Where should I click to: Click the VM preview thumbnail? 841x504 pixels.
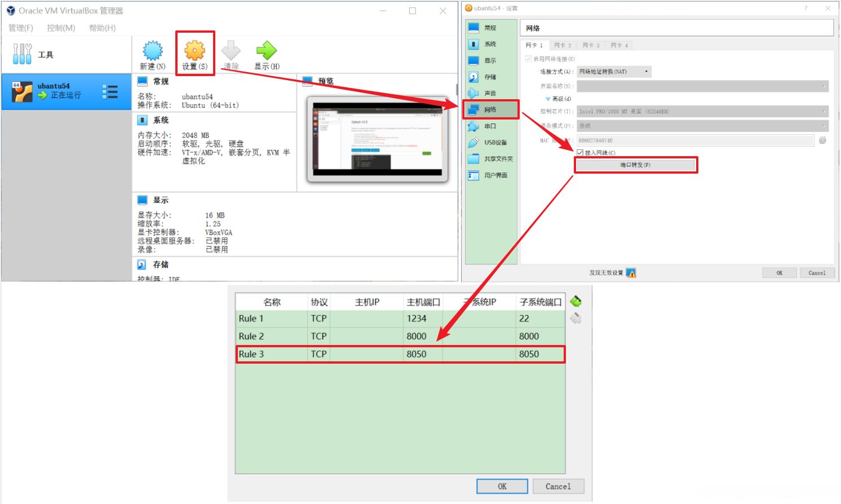(x=377, y=139)
